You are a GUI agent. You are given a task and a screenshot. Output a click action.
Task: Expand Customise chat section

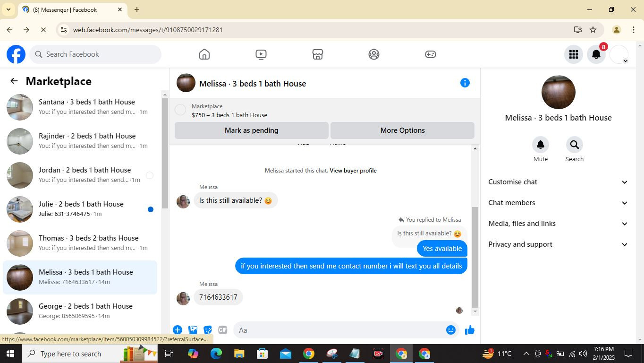pos(558,182)
